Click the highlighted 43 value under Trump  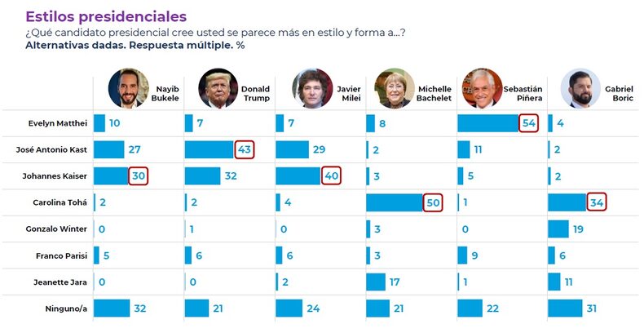[244, 150]
